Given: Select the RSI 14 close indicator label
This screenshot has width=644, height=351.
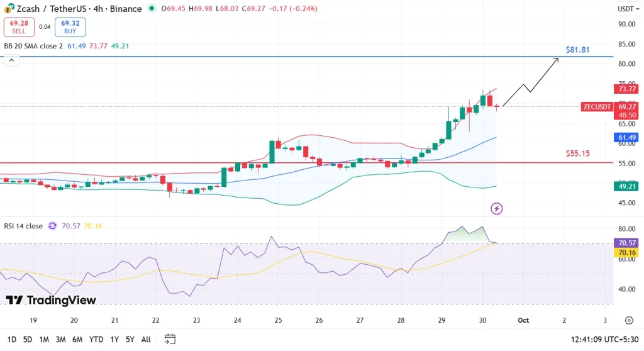Looking at the screenshot, I should 23,226.
